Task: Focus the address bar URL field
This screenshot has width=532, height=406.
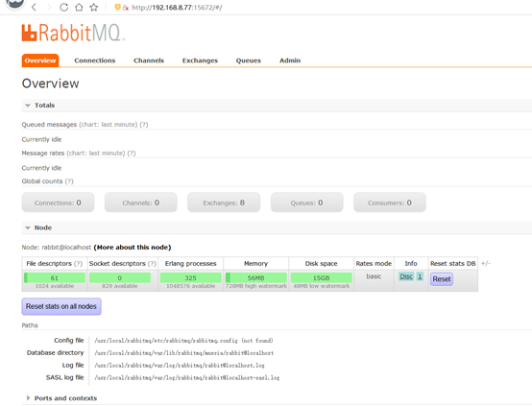Action: point(177,8)
